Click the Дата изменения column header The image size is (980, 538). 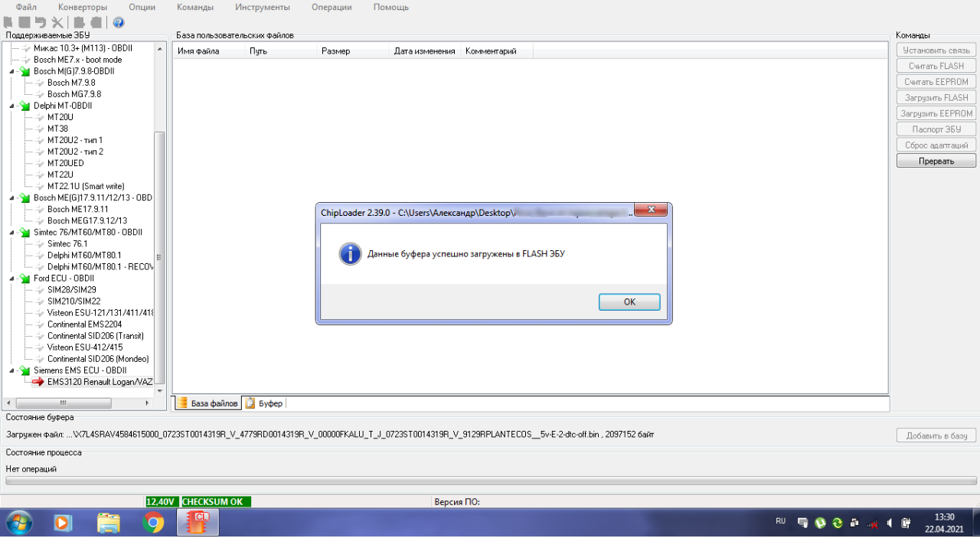click(x=424, y=51)
